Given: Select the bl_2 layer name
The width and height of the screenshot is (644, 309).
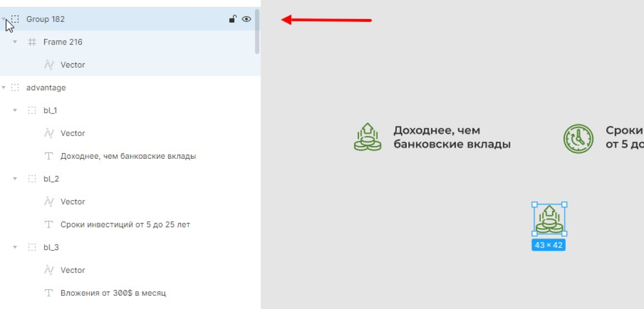Looking at the screenshot, I should coord(51,179).
